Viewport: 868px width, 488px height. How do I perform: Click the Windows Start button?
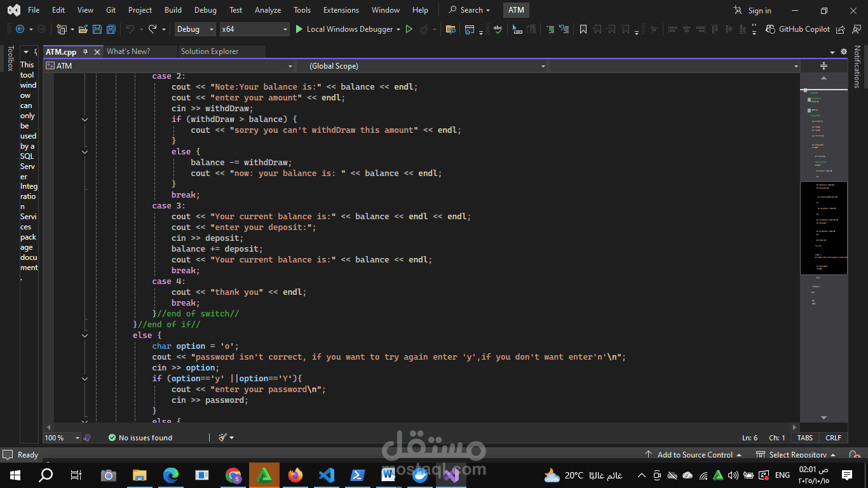click(x=15, y=475)
